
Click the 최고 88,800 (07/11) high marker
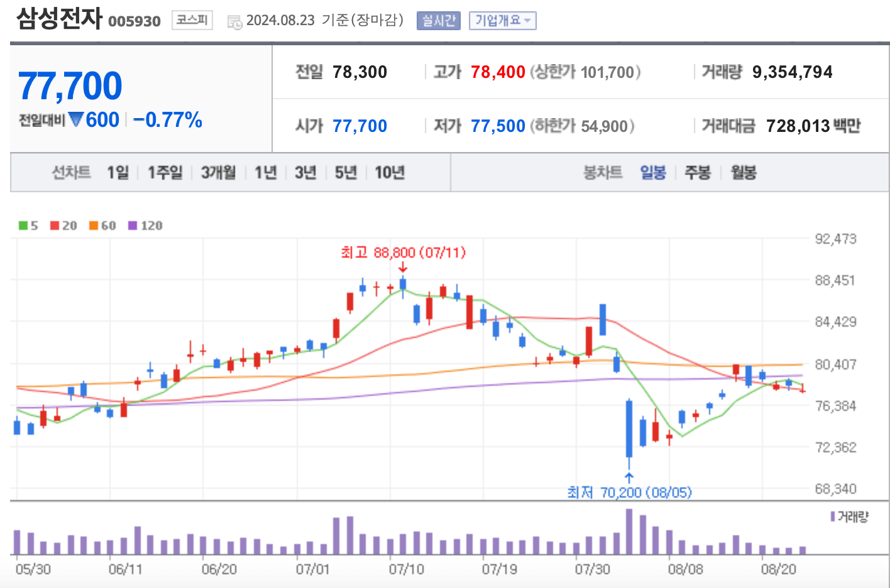click(404, 253)
